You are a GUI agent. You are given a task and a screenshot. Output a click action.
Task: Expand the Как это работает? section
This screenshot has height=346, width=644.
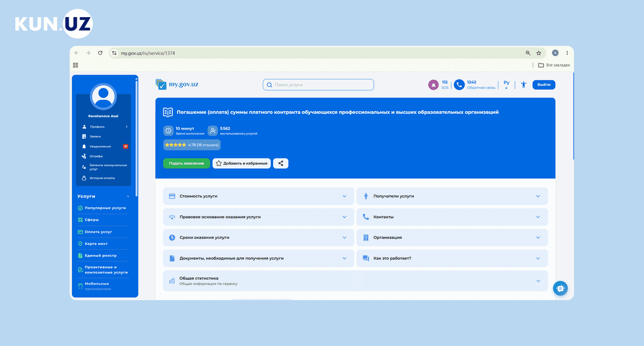[x=452, y=258]
